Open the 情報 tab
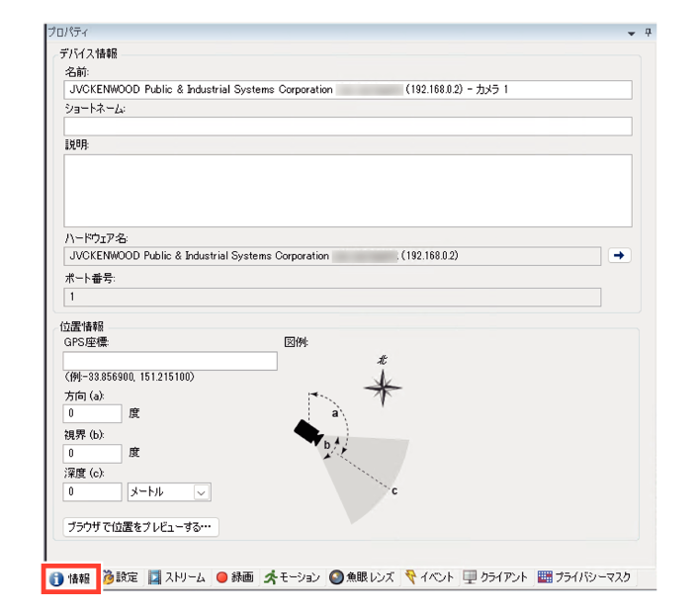700x613 pixels. point(71,577)
